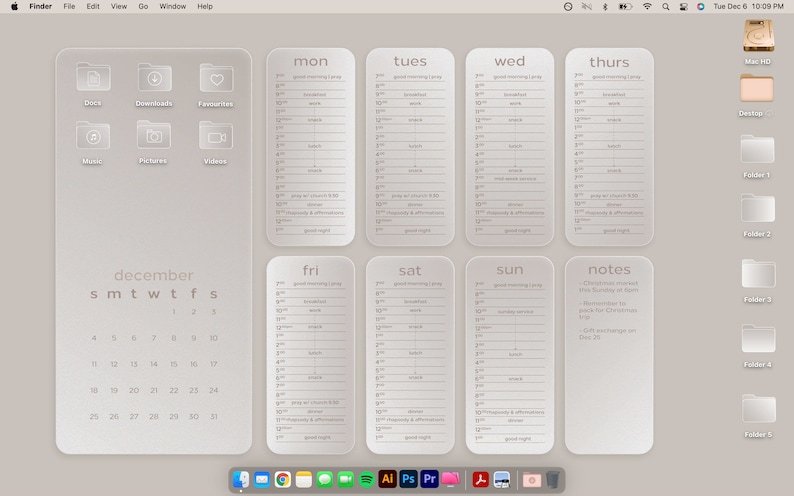794x496 pixels.
Task: Launch Adobe Photoshop from the Dock
Action: pos(409,479)
